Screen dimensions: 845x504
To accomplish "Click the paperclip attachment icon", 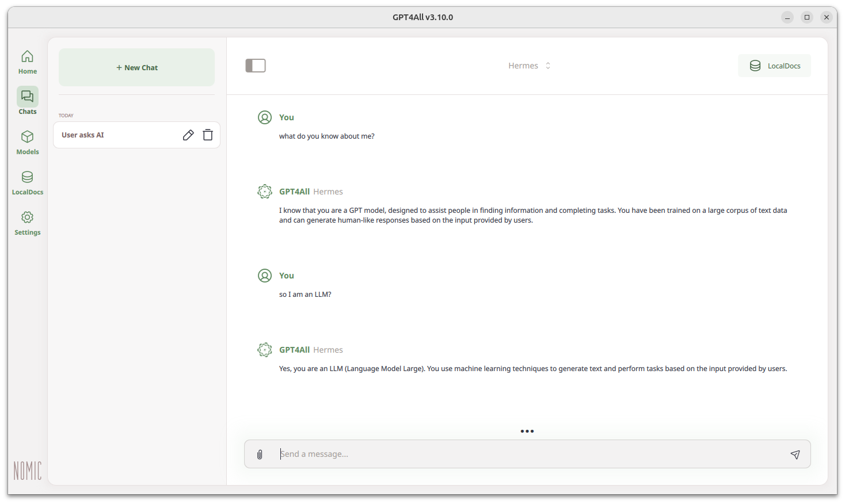I will (x=260, y=455).
